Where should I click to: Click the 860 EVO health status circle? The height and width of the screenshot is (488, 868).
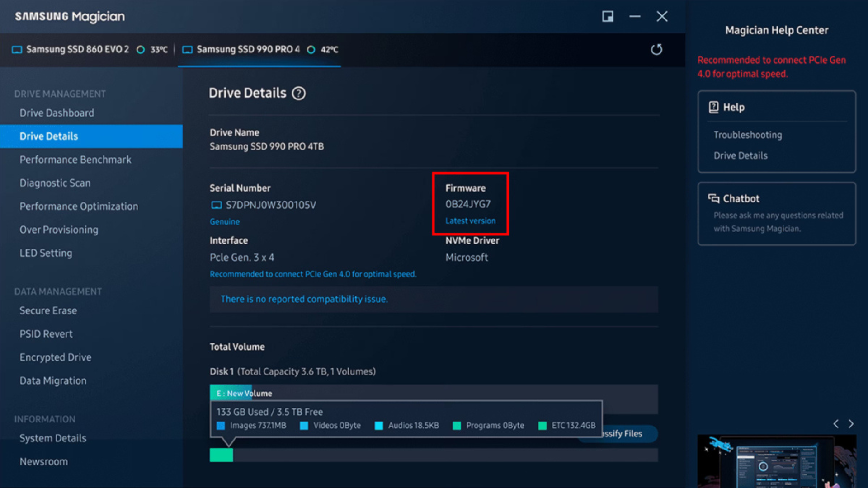pyautogui.click(x=141, y=50)
